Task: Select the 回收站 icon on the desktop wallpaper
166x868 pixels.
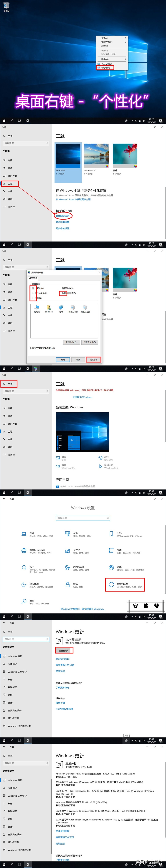Action: point(6,6)
